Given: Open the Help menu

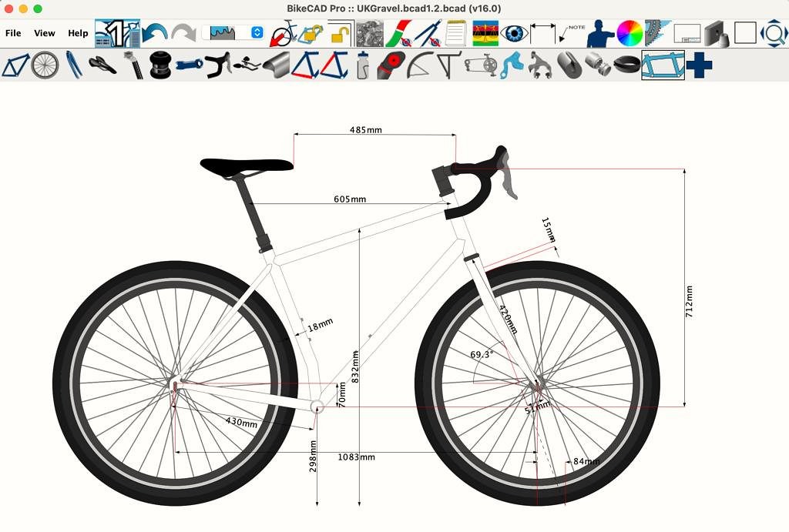Looking at the screenshot, I should tap(78, 33).
